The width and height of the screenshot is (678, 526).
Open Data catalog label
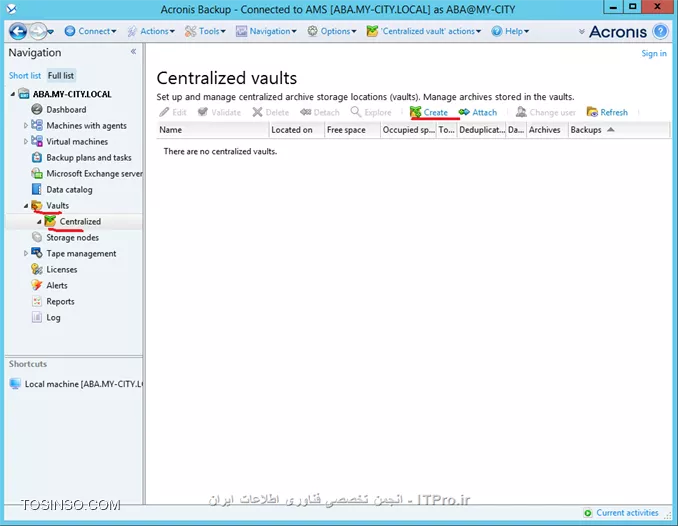(x=69, y=190)
